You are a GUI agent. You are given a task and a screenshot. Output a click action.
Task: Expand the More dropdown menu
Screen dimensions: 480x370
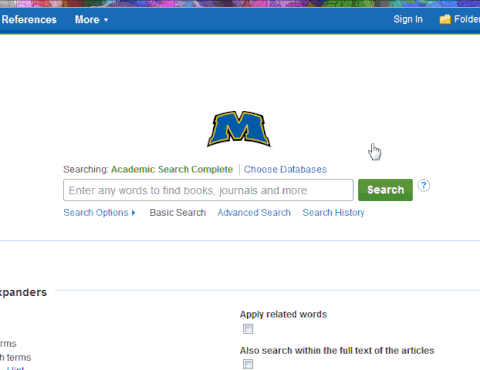(91, 20)
